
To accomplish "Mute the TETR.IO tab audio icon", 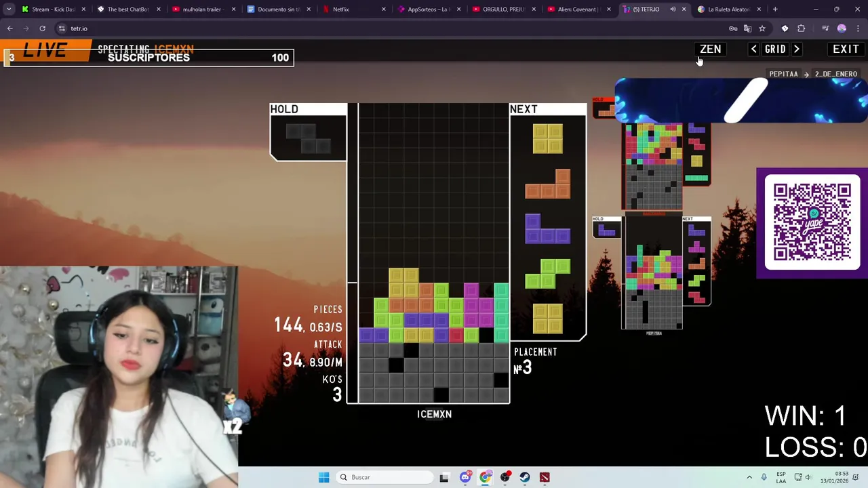I will point(673,9).
